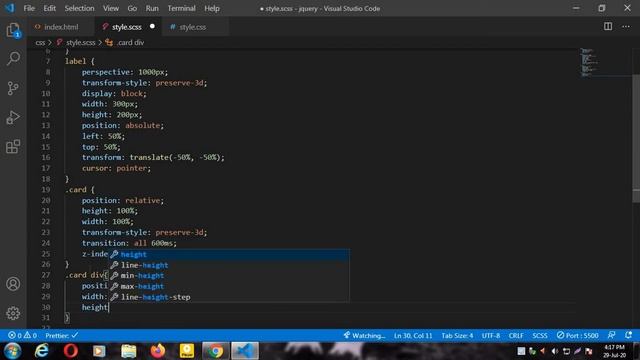This screenshot has height=360, width=640.
Task: Click the minimap code preview
Action: coord(589,62)
